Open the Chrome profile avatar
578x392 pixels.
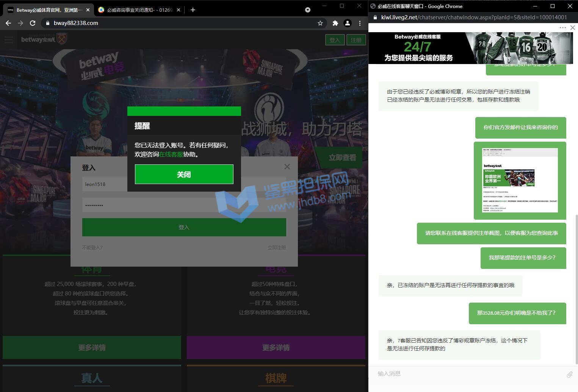pyautogui.click(x=347, y=23)
